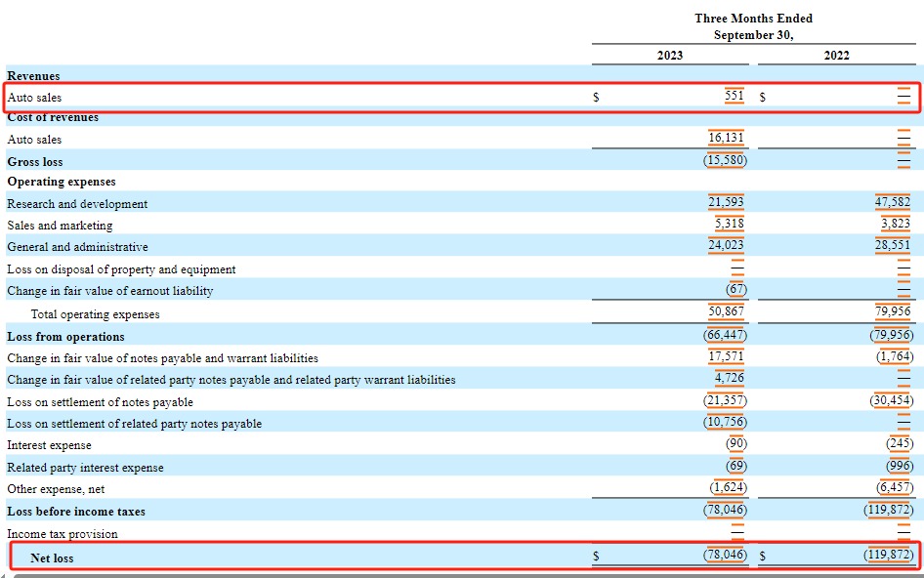Click 'Research and development' row label
Image resolution: width=924 pixels, height=578 pixels.
[x=77, y=204]
